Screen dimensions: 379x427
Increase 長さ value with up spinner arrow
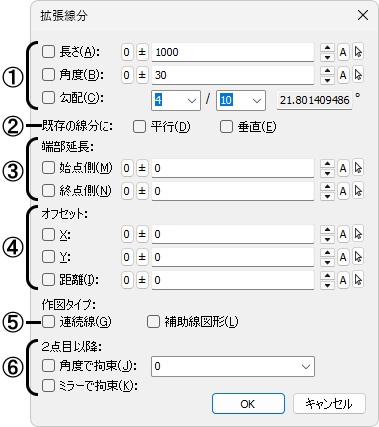click(x=327, y=48)
